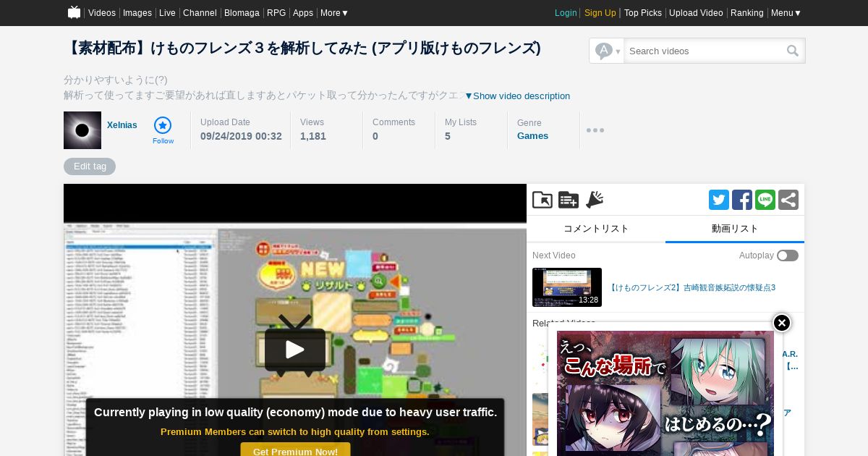Click the Login link

(566, 13)
